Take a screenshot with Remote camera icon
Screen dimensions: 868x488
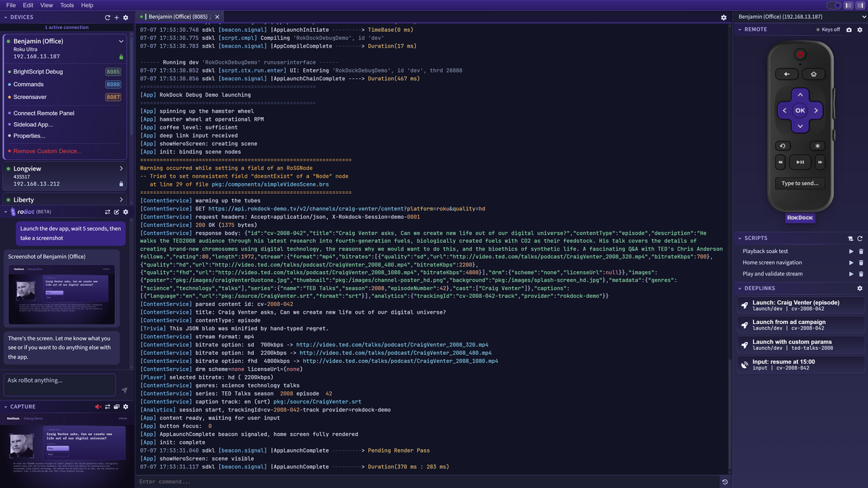(849, 30)
